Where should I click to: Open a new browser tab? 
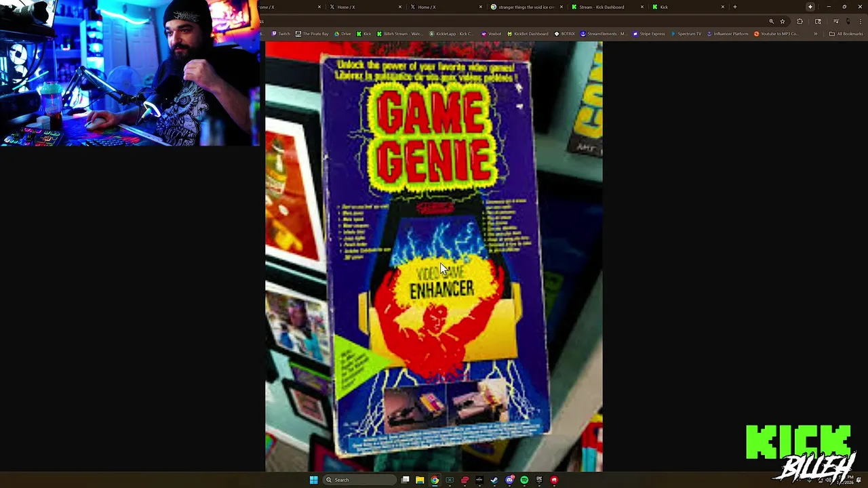735,7
